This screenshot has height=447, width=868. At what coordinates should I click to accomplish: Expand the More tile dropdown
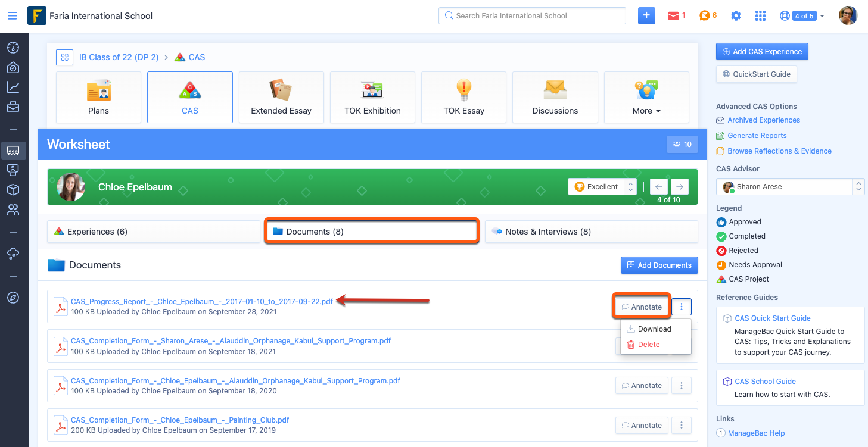point(646,97)
